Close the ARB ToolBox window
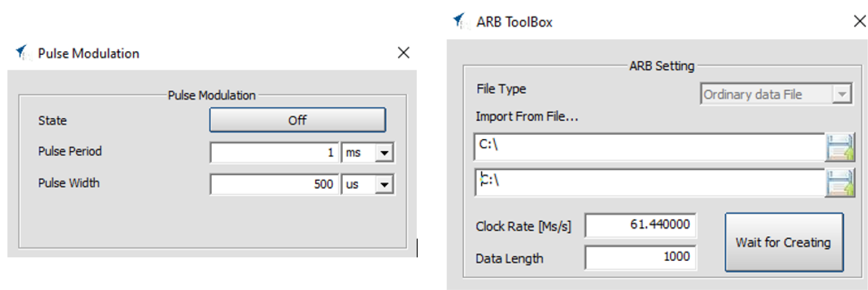 click(x=859, y=21)
